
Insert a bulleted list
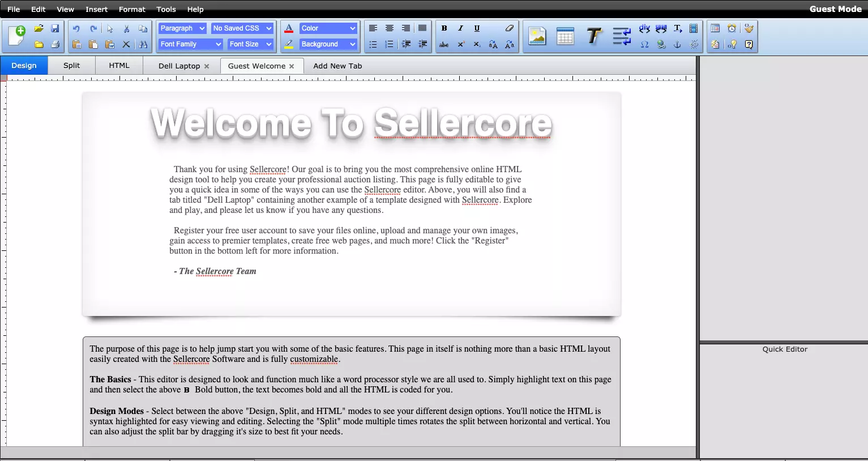pos(373,44)
